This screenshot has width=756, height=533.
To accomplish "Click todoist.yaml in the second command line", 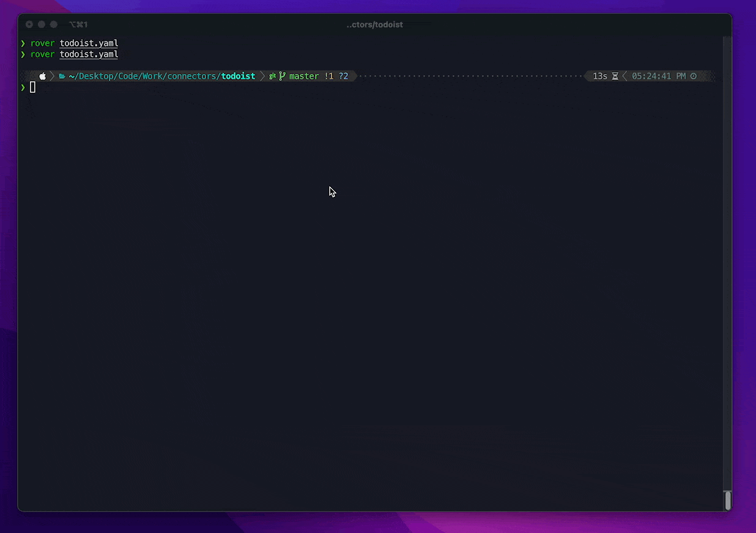I will (x=89, y=54).
